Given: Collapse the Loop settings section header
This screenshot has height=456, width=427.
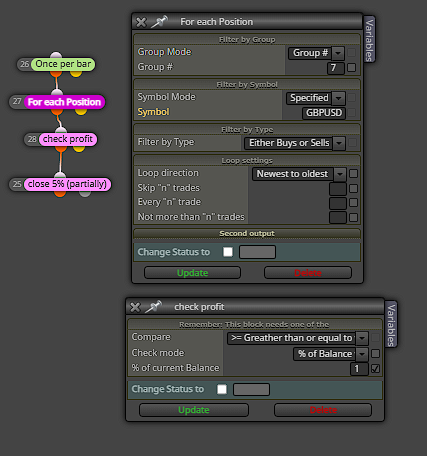Looking at the screenshot, I should pos(247,161).
